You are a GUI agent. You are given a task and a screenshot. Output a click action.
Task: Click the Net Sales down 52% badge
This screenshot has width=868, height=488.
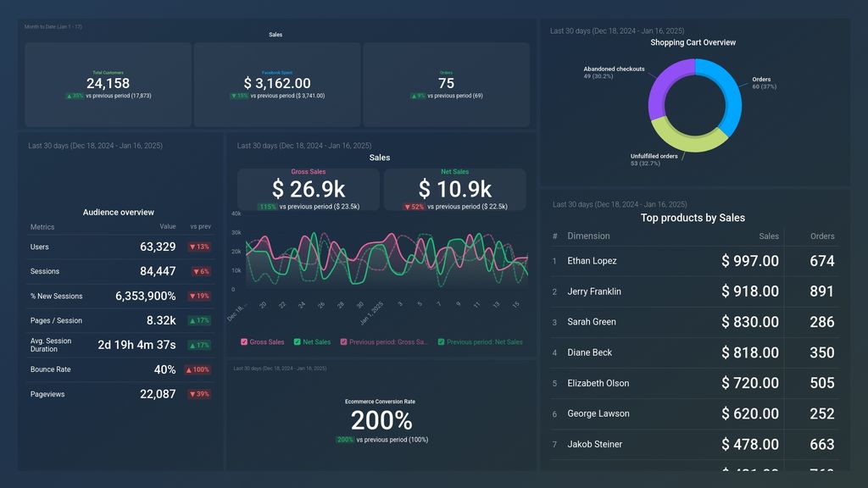tap(414, 207)
